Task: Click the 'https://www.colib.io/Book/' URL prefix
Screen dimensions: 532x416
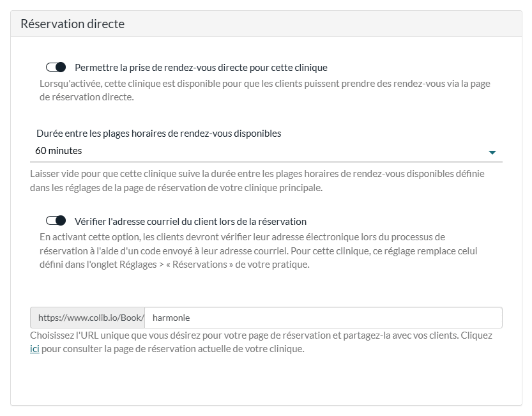Action: 87,318
